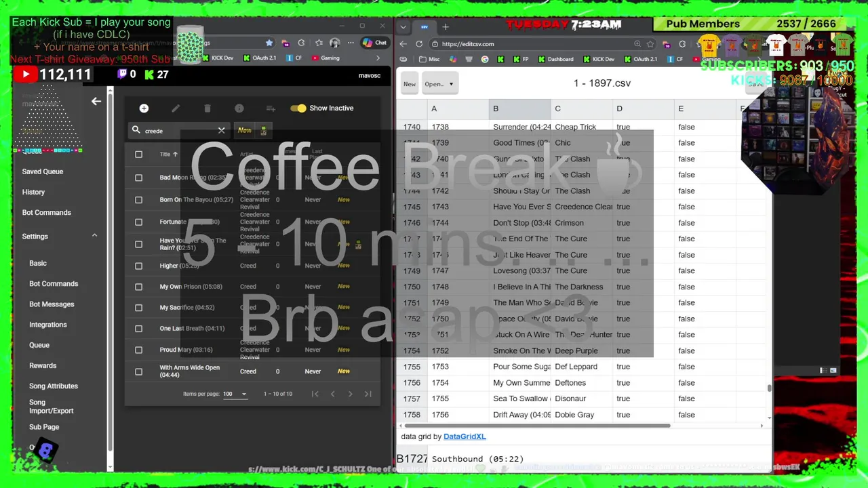Viewport: 868px width, 488px height.
Task: Open Integrations settings
Action: [x=48, y=325]
